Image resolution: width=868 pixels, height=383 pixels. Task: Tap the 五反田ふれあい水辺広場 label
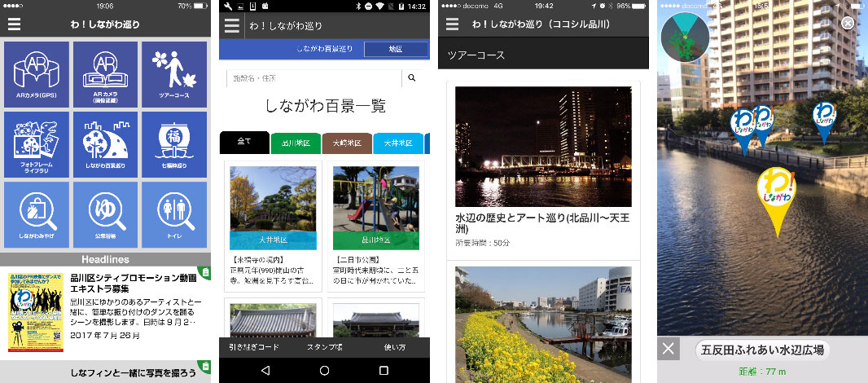pos(762,350)
